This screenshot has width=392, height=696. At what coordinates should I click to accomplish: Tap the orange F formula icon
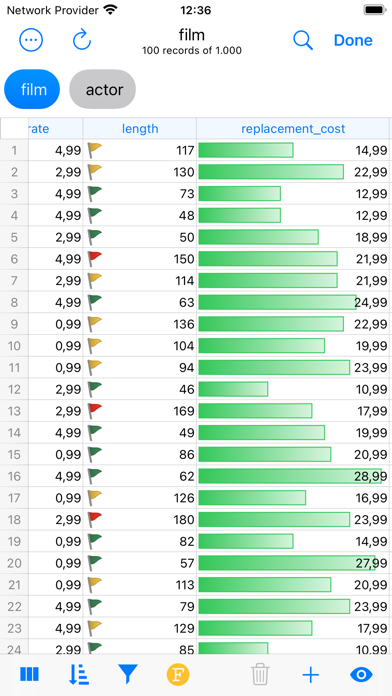[178, 675]
